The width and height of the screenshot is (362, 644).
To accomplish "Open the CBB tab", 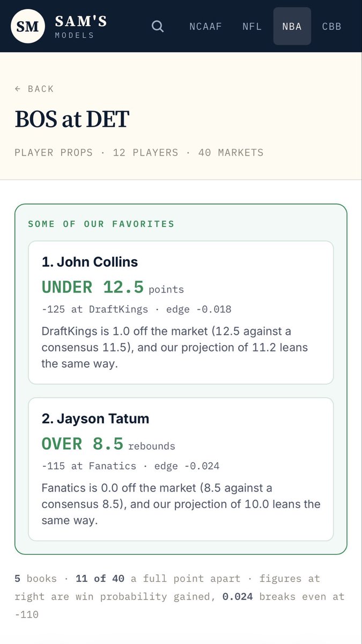I will point(331,26).
